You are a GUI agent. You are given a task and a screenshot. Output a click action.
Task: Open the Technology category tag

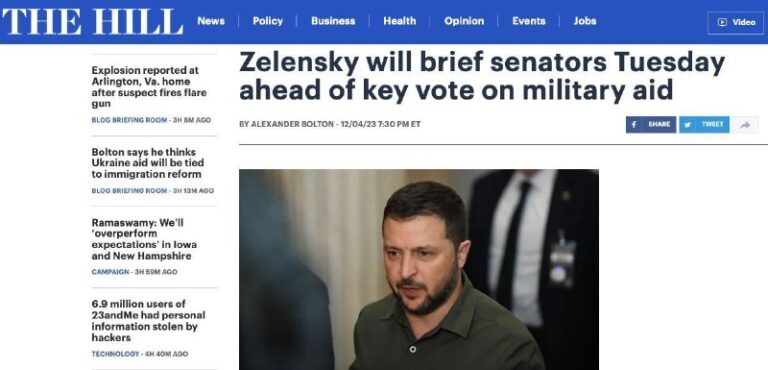coord(115,354)
